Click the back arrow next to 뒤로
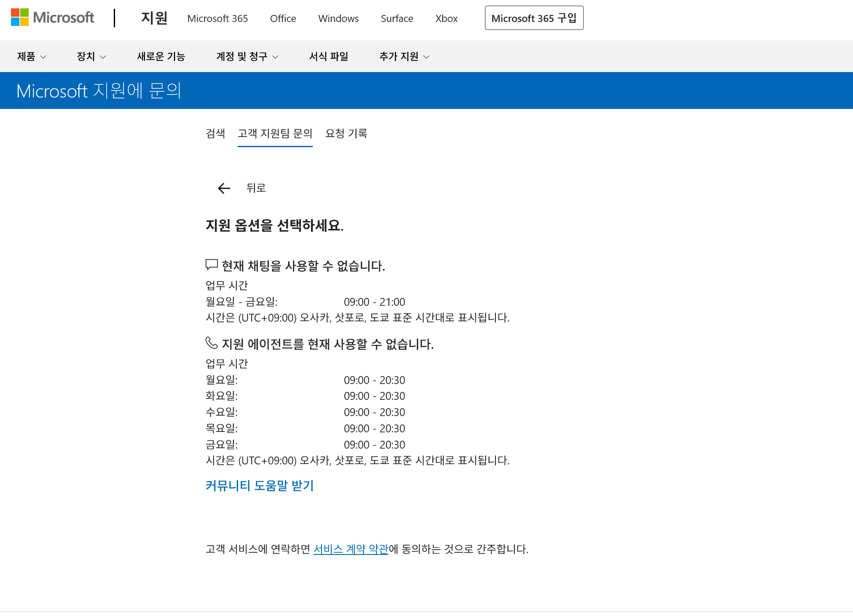This screenshot has height=616, width=853. point(224,188)
